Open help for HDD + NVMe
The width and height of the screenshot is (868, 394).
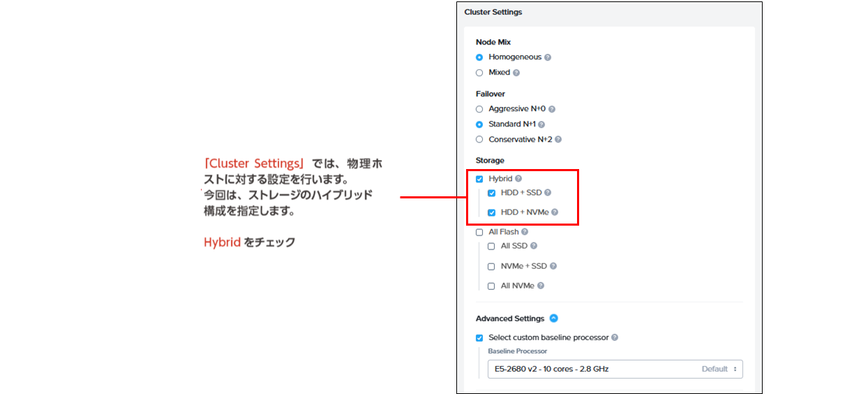pyautogui.click(x=555, y=212)
